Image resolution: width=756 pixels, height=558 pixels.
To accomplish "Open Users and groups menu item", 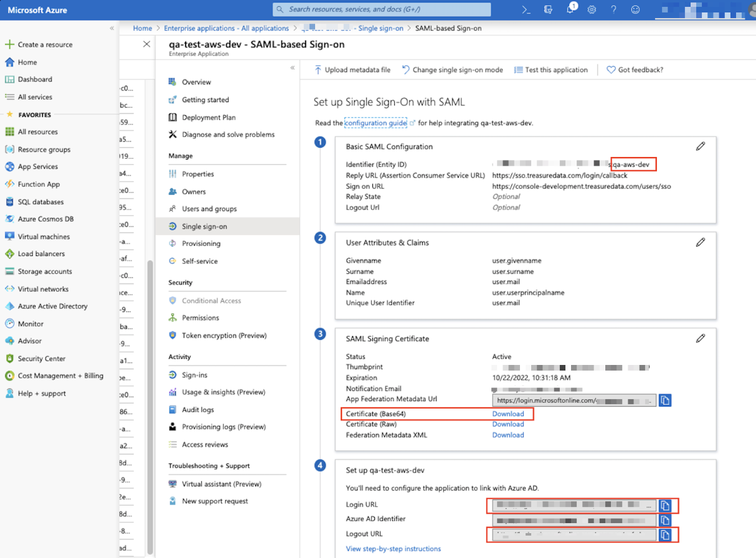I will coord(209,209).
